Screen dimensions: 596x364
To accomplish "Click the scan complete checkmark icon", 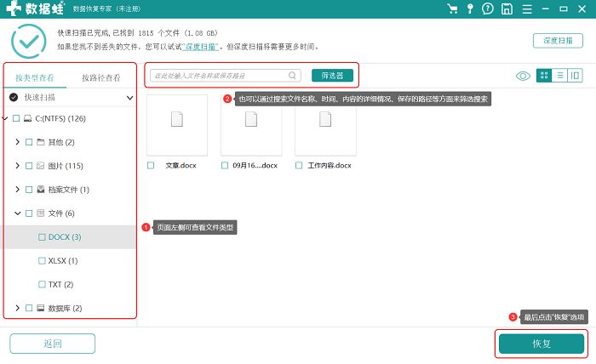I will tap(29, 41).
